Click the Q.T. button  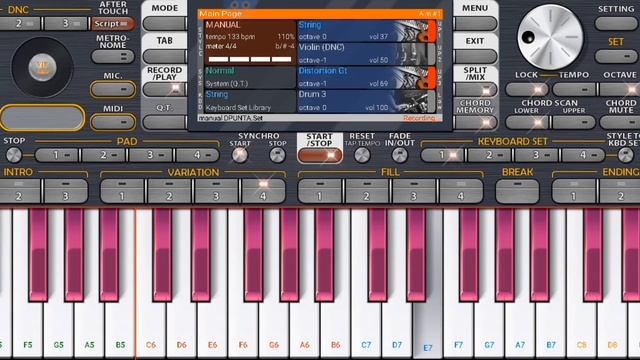tap(165, 122)
